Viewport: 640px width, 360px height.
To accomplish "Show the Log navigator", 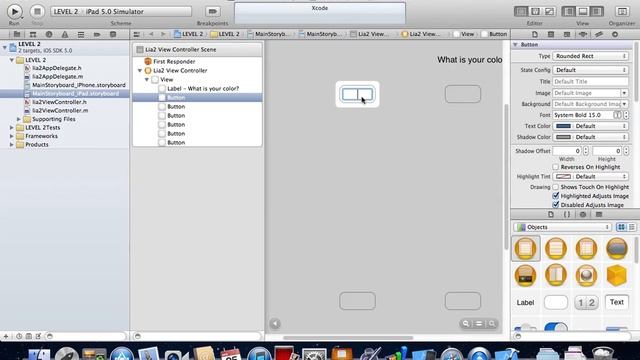I will pyautogui.click(x=113, y=34).
